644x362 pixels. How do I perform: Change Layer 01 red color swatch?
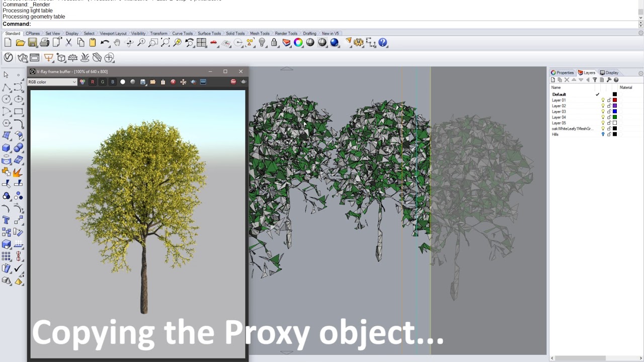click(615, 100)
